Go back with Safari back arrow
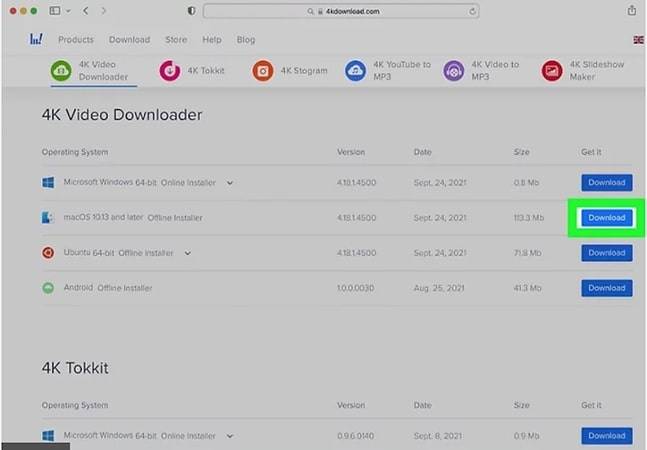Screen dimensions: 647x450 click(x=85, y=11)
